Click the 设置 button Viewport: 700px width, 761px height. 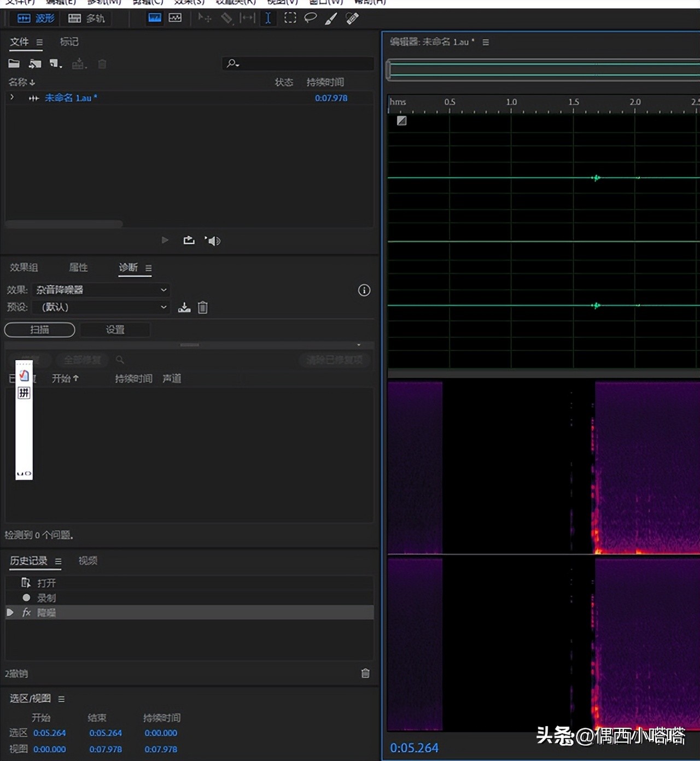[x=115, y=330]
